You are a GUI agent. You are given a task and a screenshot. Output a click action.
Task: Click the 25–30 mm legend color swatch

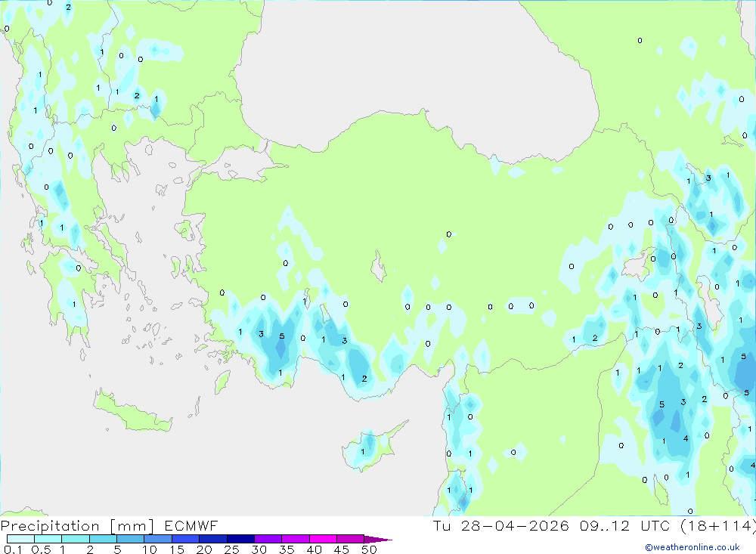(240, 539)
